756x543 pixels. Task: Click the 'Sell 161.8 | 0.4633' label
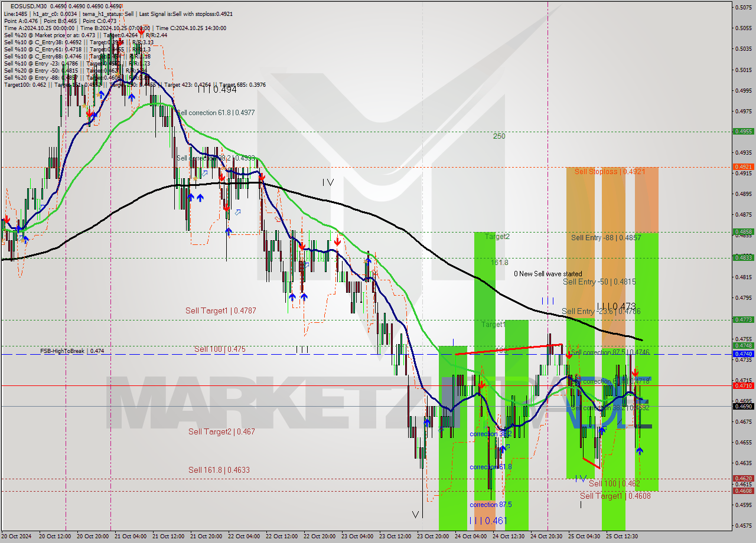click(219, 470)
